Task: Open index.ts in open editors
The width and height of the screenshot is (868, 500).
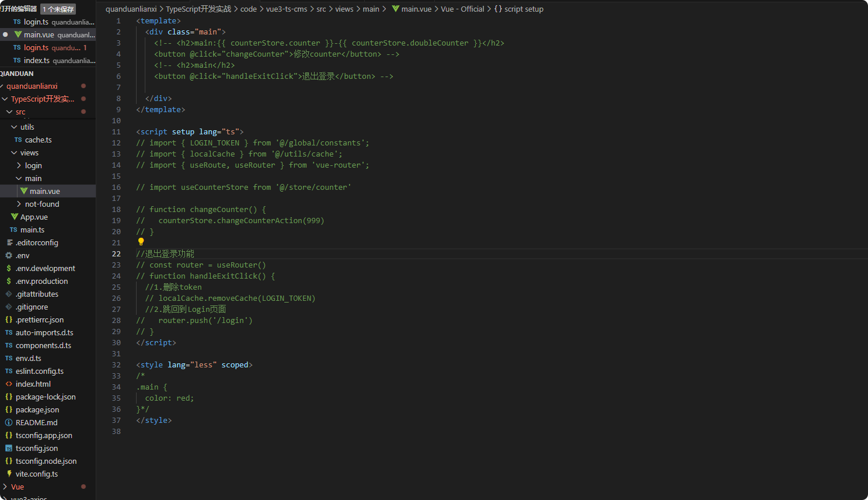Action: tap(48, 60)
